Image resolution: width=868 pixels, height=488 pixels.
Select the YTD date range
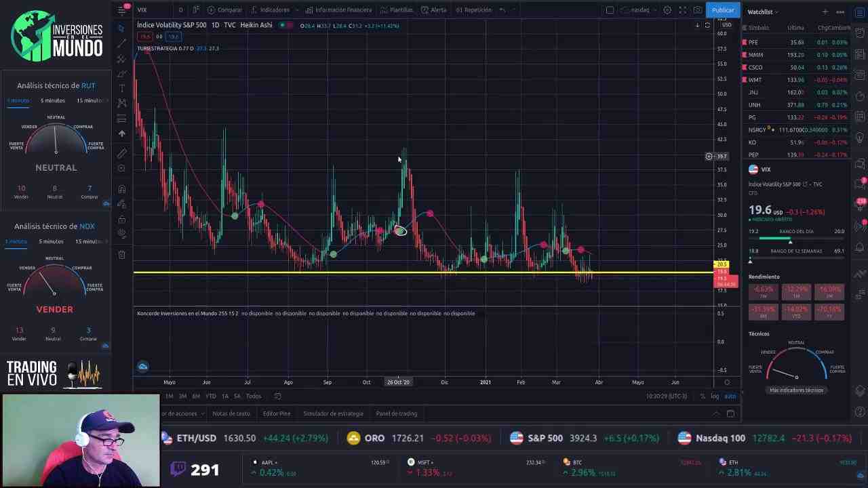211,396
